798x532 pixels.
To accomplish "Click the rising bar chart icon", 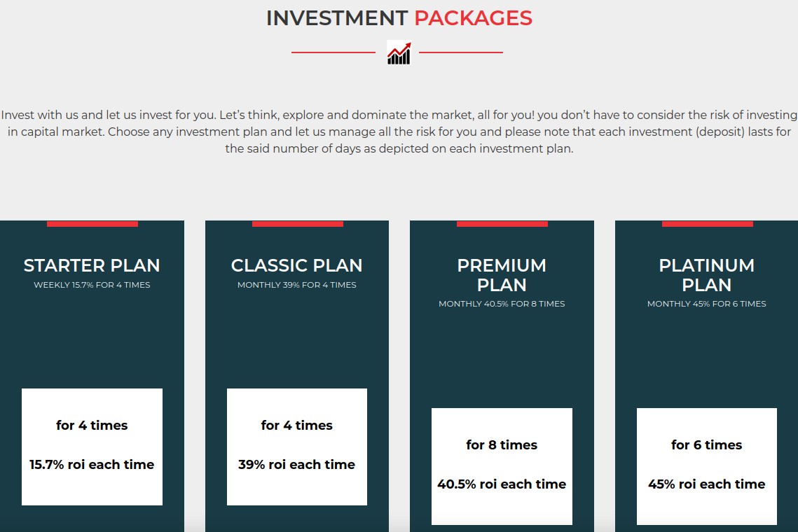I will point(399,53).
